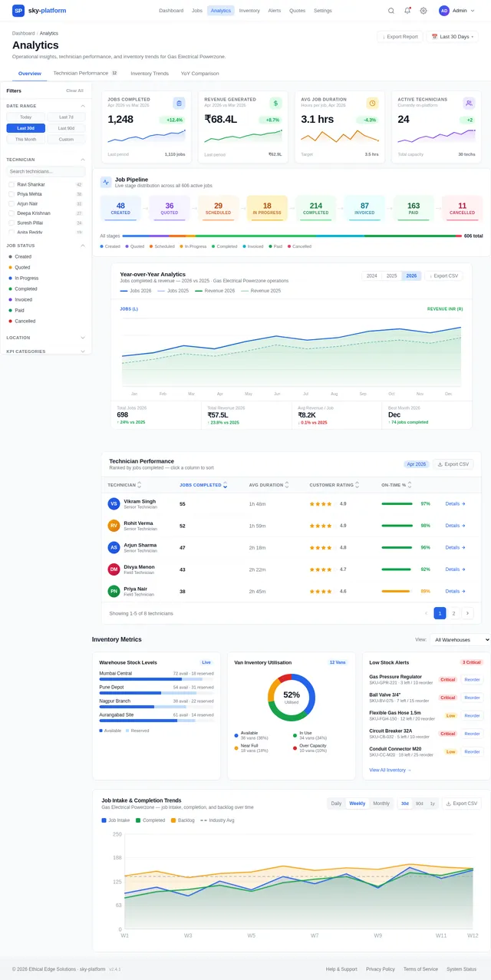Check the Arjun Nair technician checkbox
491x980 pixels.
(12, 203)
